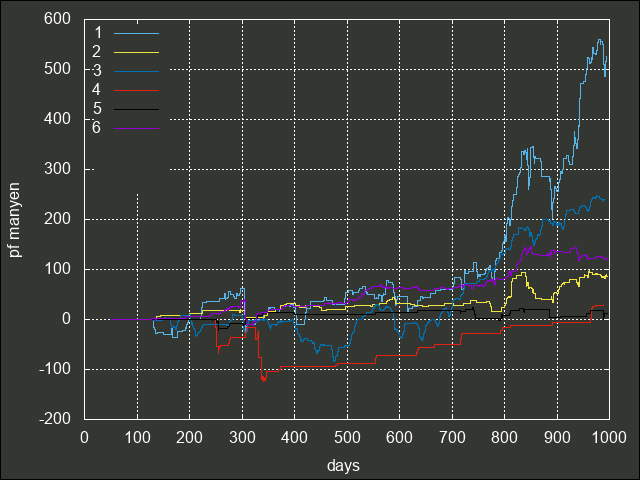The width and height of the screenshot is (640, 480).
Task: Click y-axis tick label "-200"
Action: [x=55, y=419]
